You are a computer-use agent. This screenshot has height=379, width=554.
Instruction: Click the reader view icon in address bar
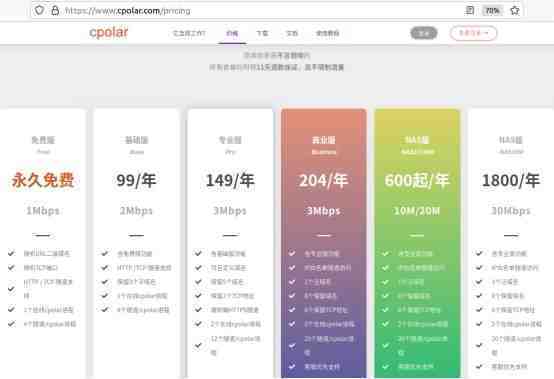(x=470, y=11)
